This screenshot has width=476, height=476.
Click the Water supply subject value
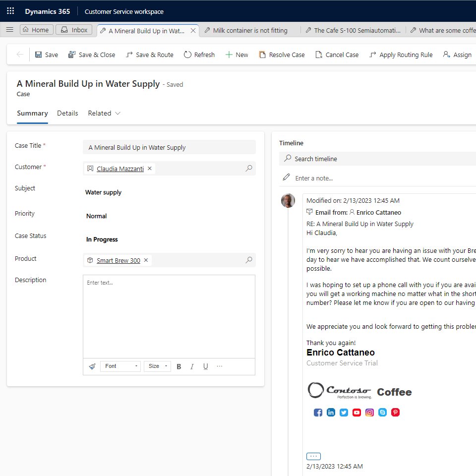click(x=103, y=192)
